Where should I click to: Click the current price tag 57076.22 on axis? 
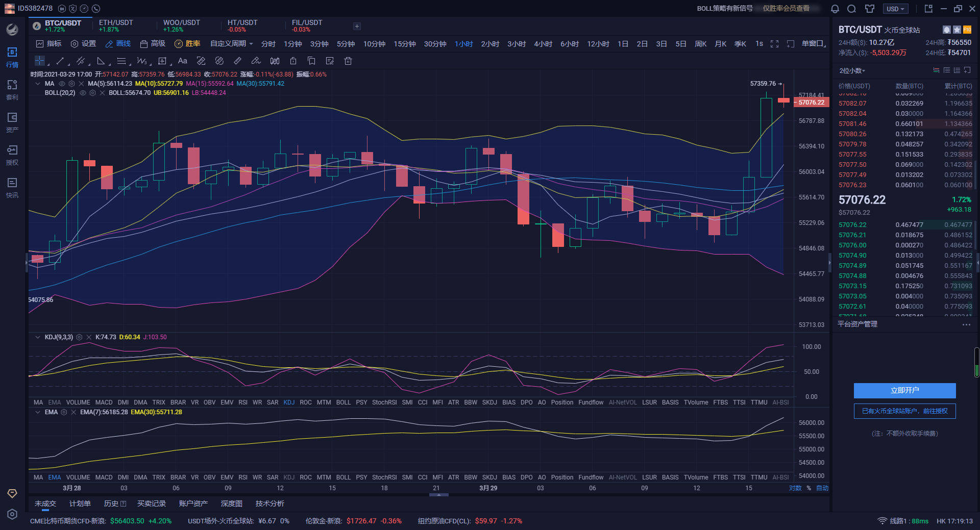pyautogui.click(x=811, y=103)
